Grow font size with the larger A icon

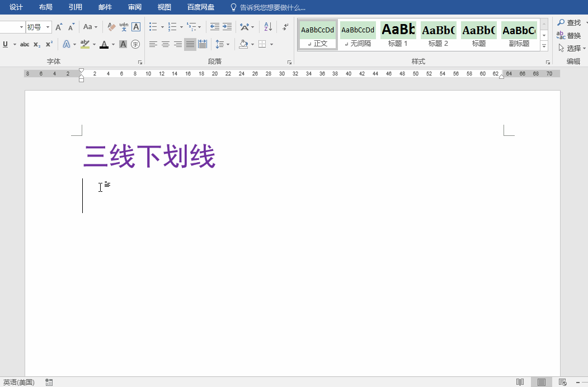click(59, 27)
